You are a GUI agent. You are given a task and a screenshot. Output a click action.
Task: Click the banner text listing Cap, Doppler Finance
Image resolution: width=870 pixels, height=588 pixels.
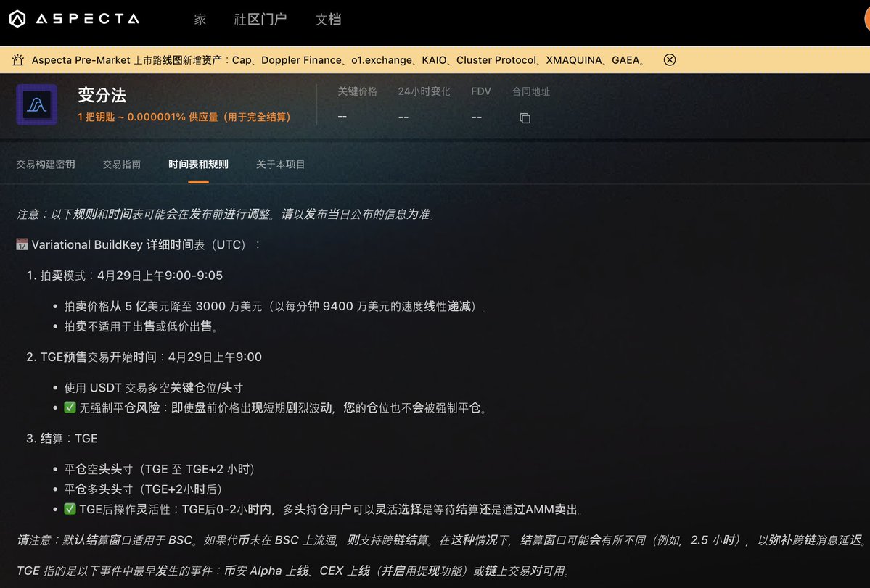click(338, 60)
